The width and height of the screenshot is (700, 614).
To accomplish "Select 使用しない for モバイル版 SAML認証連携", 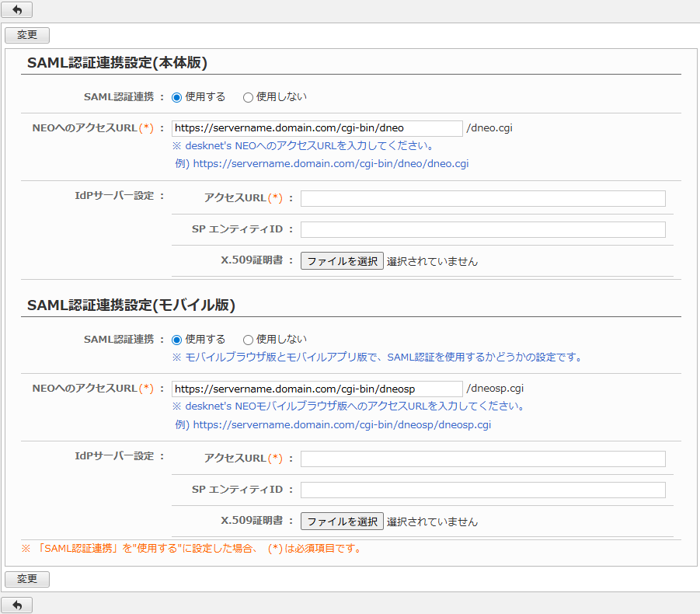I will pyautogui.click(x=249, y=340).
